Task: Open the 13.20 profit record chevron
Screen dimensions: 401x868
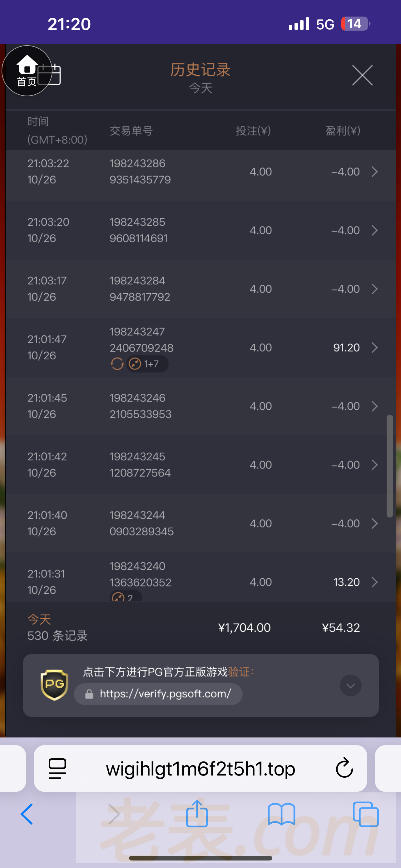Action: [x=374, y=582]
